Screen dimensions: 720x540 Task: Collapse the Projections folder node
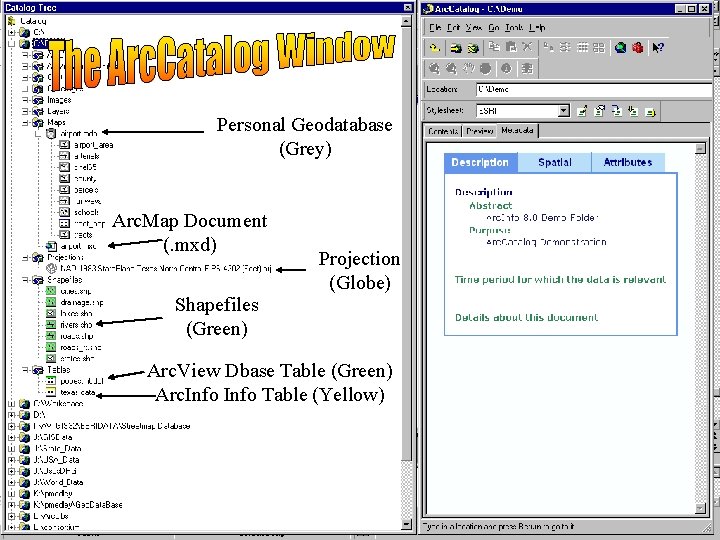pyautogui.click(x=25, y=258)
